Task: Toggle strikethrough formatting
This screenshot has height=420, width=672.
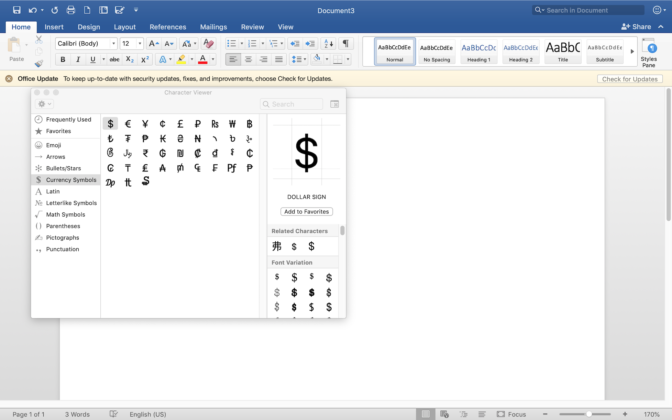Action: click(114, 59)
